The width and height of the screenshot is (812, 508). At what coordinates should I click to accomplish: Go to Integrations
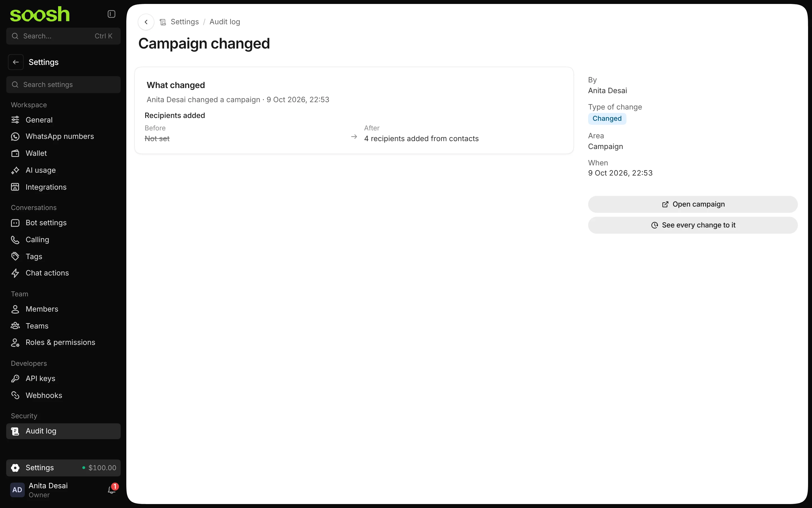63,187
